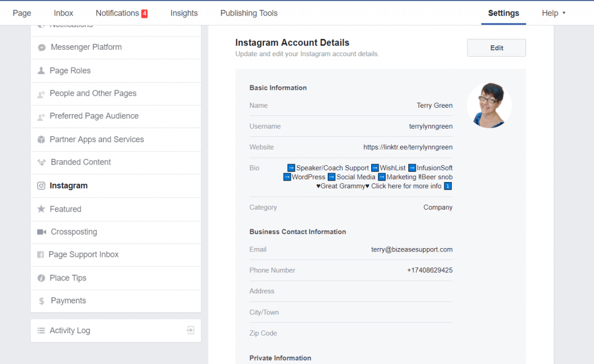Click Terry Green's profile picture thumbnail
Screen dimensions: 594x364
click(489, 105)
